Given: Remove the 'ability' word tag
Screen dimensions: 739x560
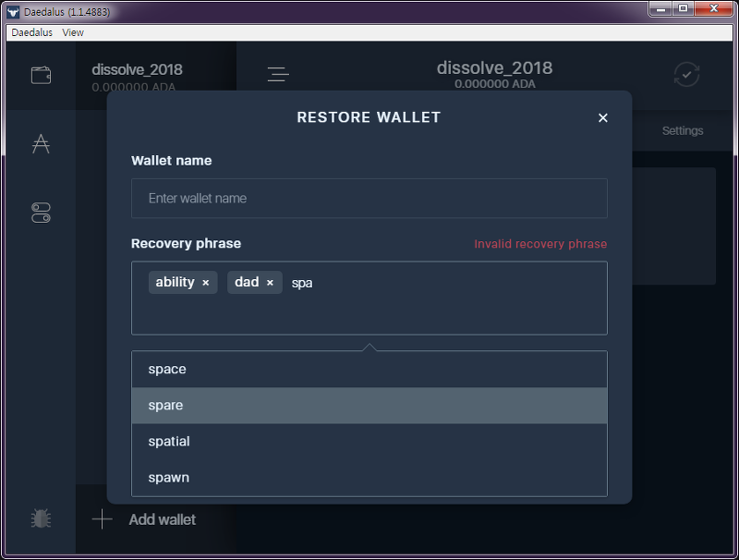Looking at the screenshot, I should point(205,283).
